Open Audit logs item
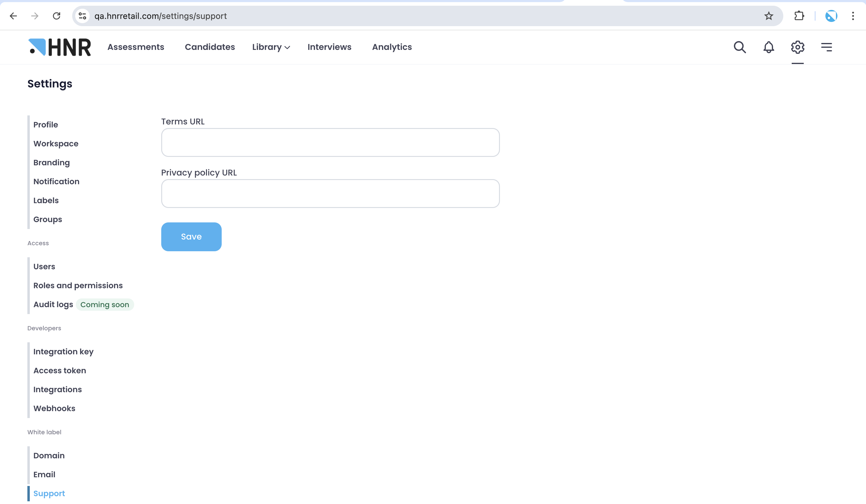 point(53,304)
